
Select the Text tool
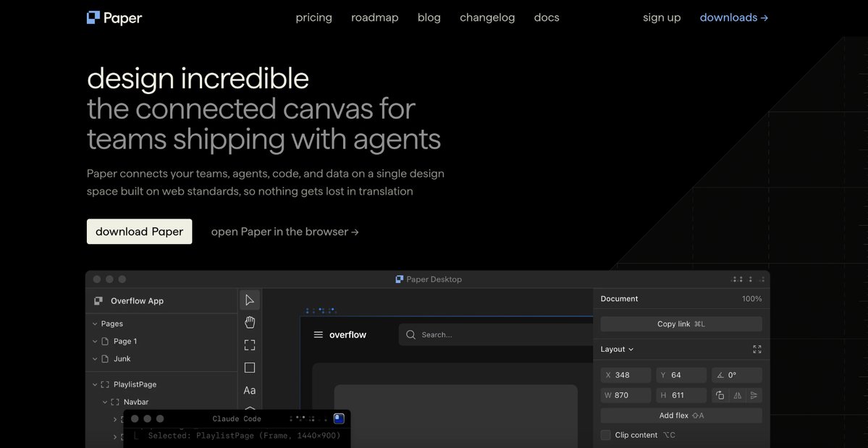(249, 389)
